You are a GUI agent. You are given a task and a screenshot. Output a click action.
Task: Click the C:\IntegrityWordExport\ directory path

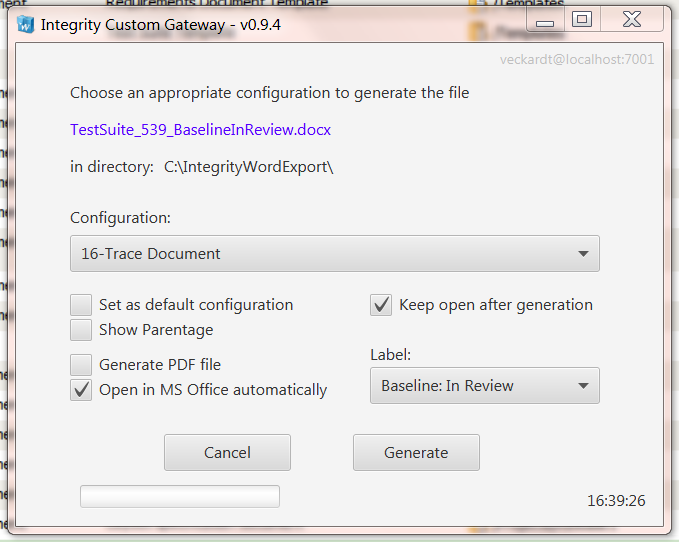[x=249, y=167]
